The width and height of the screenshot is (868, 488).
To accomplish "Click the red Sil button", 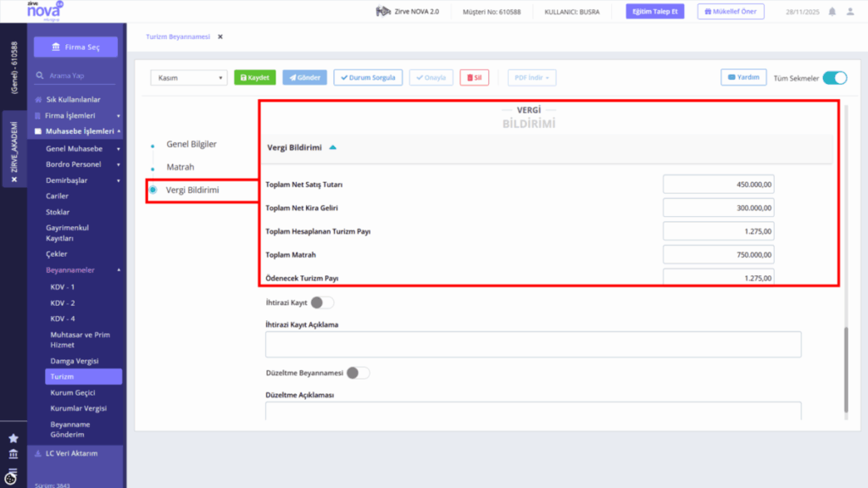I will click(x=475, y=77).
